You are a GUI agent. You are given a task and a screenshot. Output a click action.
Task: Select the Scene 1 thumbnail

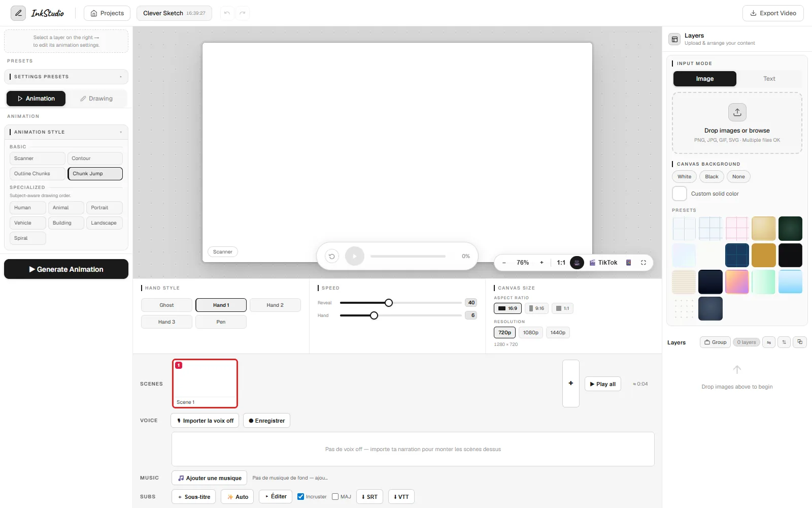(x=205, y=384)
